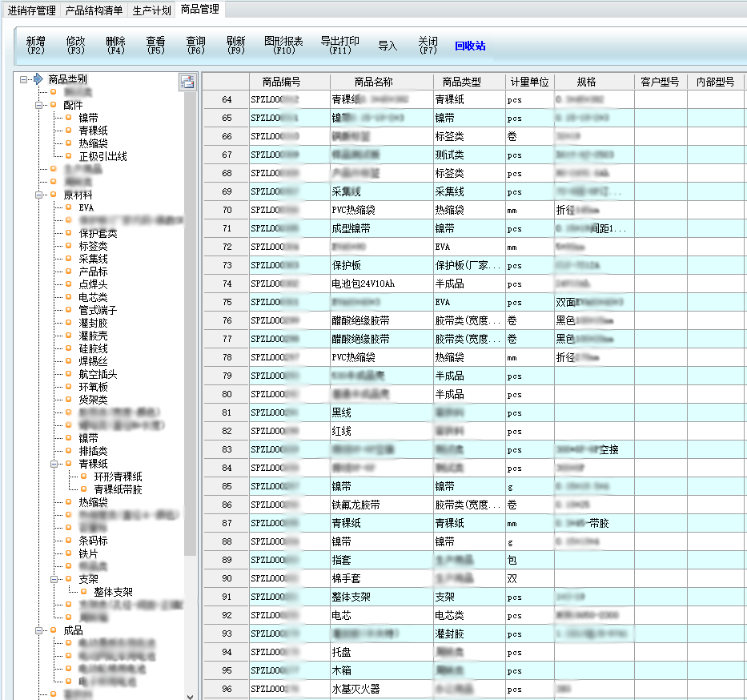Click the orange icon beside 环形青稞纸
The image size is (747, 700).
[84, 477]
